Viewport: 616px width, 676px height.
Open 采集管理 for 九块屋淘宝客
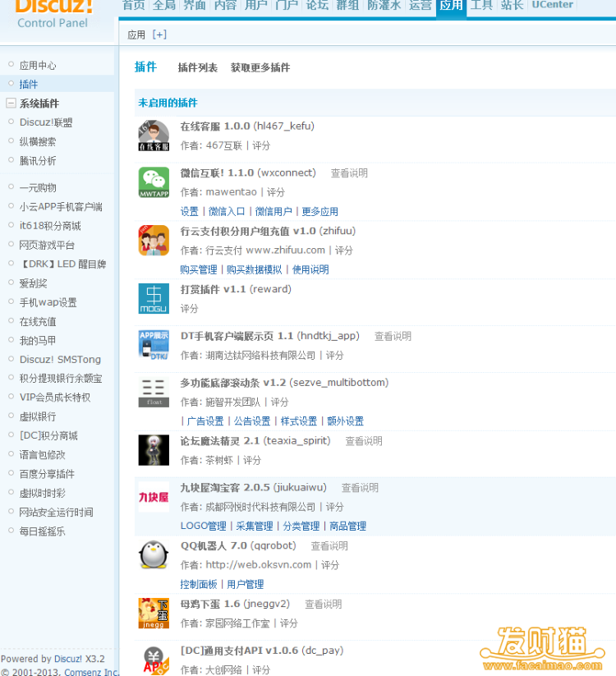(x=255, y=526)
